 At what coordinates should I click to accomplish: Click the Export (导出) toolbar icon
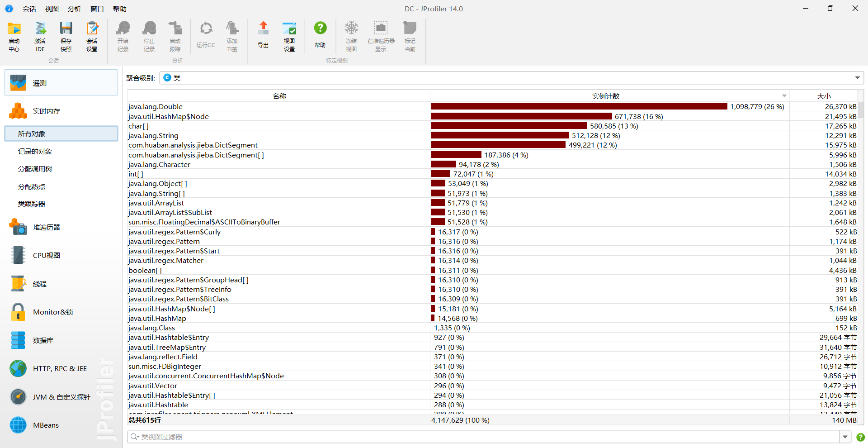coord(263,35)
